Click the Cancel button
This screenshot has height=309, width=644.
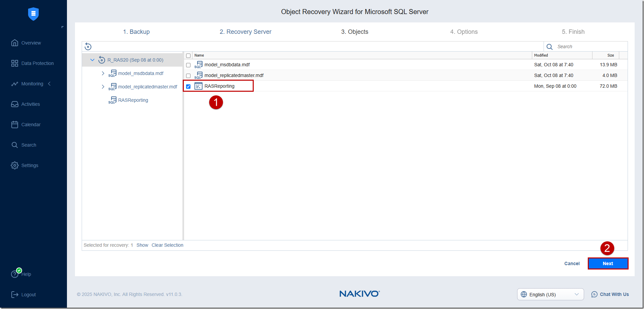(x=572, y=263)
